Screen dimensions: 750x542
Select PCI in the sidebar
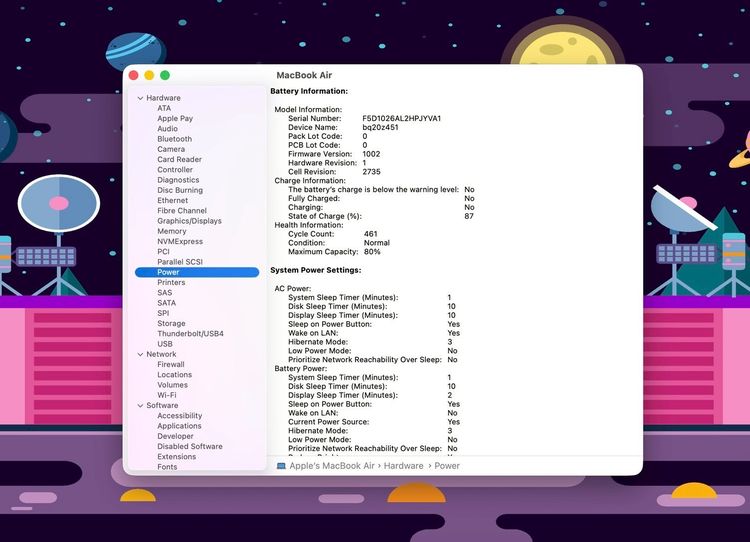163,252
